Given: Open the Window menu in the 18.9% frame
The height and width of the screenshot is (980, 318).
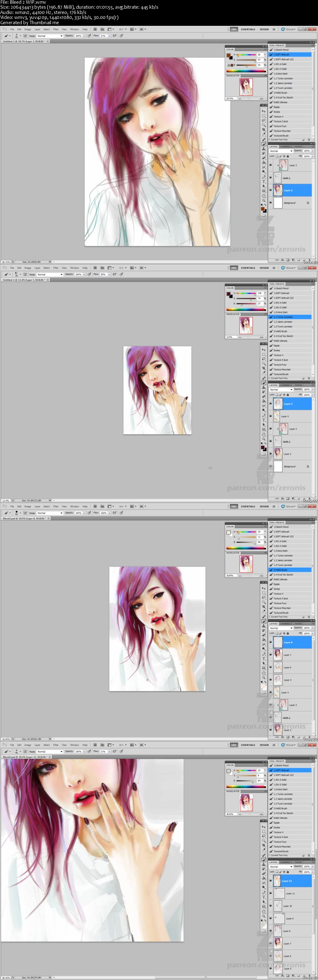Looking at the screenshot, I should (75, 506).
